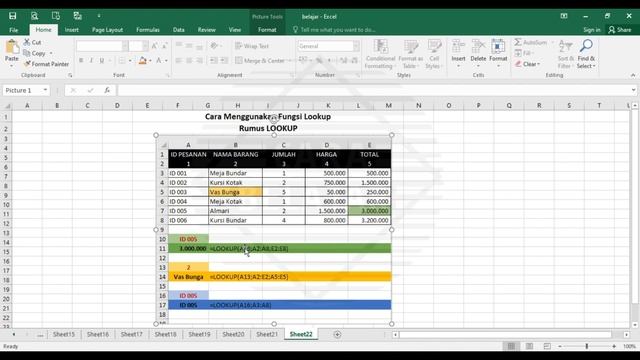Viewport: 640px width, 360px height.
Task: Click the Select All corner triangle
Action: pos(7,106)
